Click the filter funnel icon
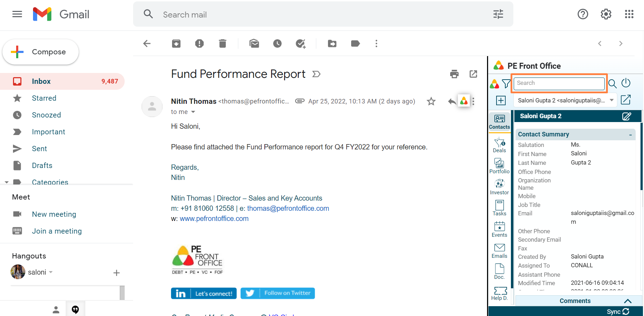This screenshot has height=316, width=644. [x=506, y=83]
